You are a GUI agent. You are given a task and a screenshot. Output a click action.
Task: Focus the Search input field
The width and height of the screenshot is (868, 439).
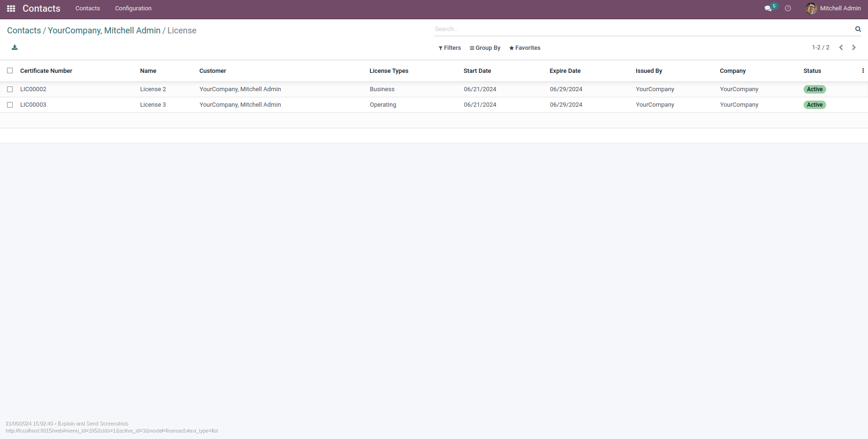(x=643, y=29)
